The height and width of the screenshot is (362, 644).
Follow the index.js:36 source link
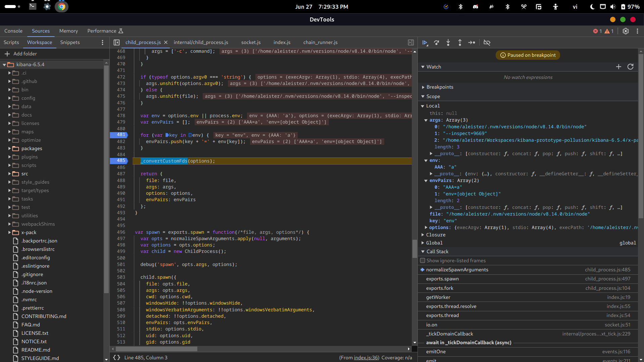366,358
